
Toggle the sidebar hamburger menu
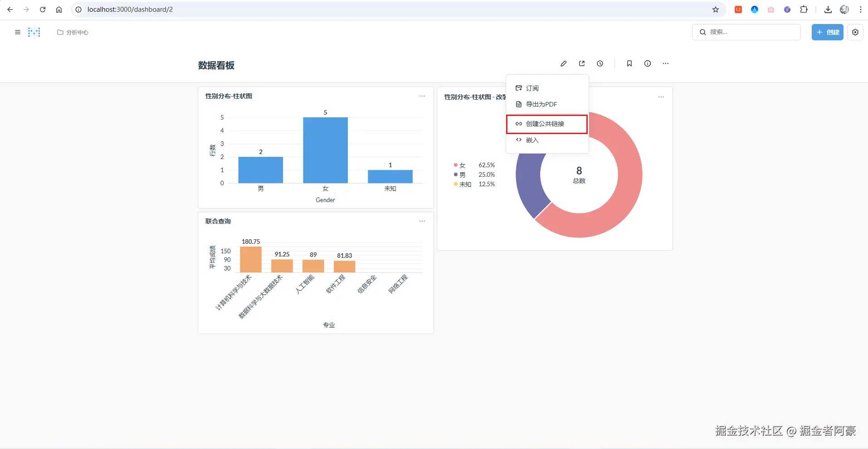click(18, 32)
